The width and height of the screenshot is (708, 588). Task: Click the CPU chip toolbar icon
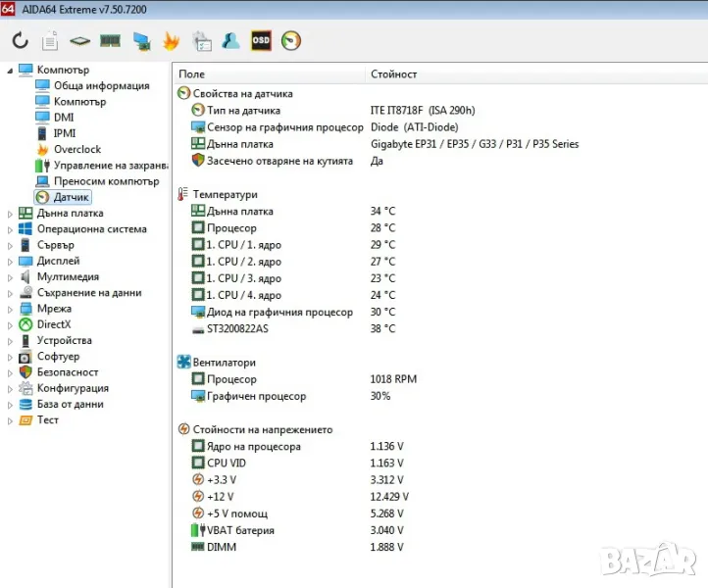(80, 41)
